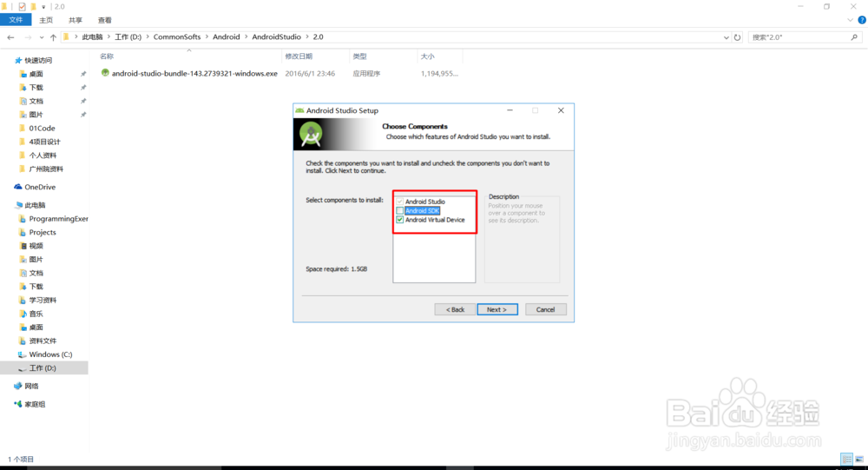This screenshot has height=470, width=868.
Task: Open 个人资料 folder in quick access
Action: pos(43,156)
